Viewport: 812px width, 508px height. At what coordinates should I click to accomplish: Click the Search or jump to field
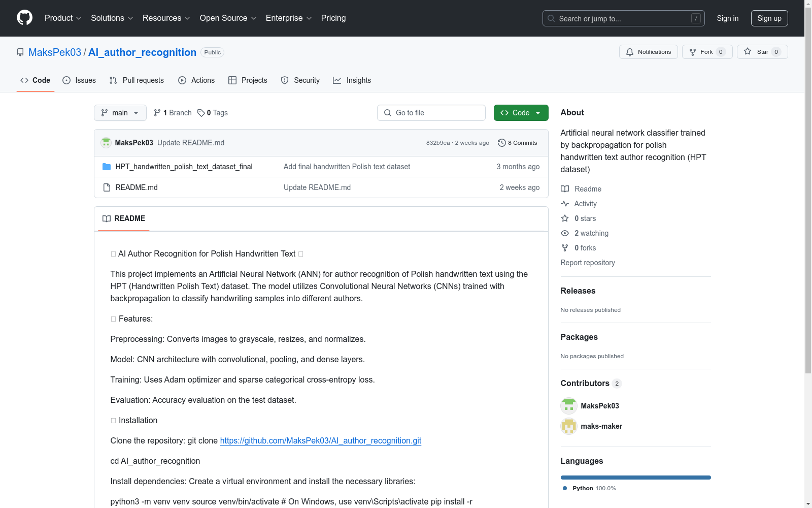(624, 18)
